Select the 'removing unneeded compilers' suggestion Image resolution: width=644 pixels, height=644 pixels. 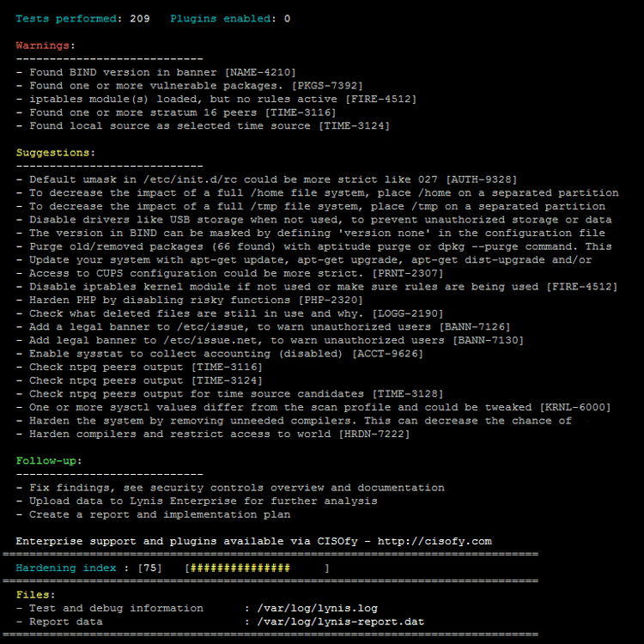(x=294, y=421)
